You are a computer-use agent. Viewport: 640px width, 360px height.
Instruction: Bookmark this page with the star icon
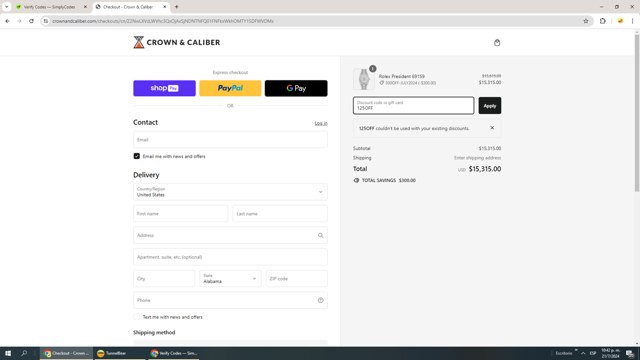coord(586,21)
